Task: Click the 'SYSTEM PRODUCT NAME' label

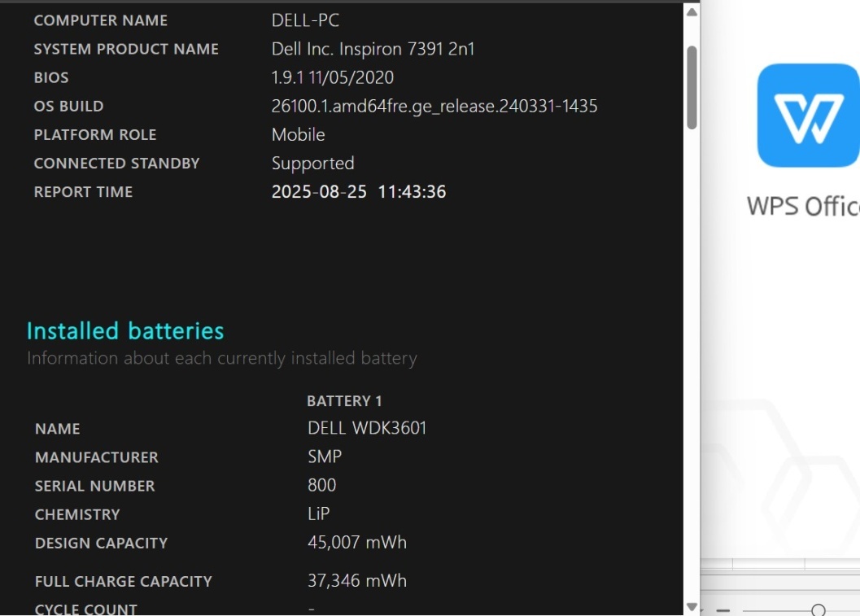Action: coord(126,49)
